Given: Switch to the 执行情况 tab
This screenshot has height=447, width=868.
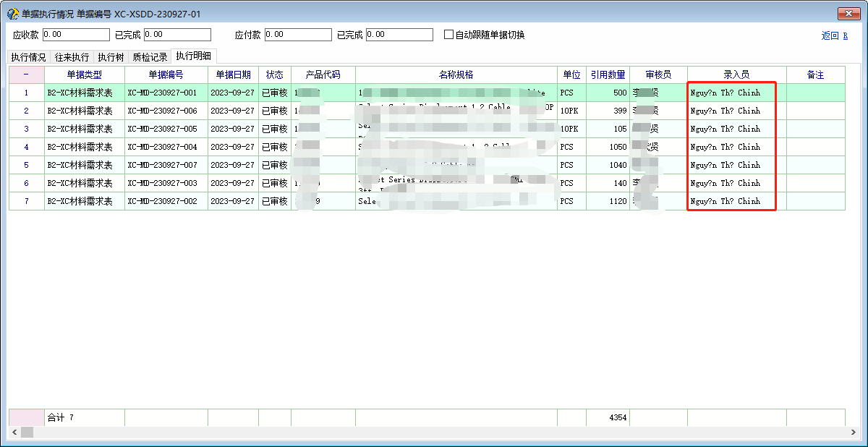Looking at the screenshot, I should pos(28,57).
